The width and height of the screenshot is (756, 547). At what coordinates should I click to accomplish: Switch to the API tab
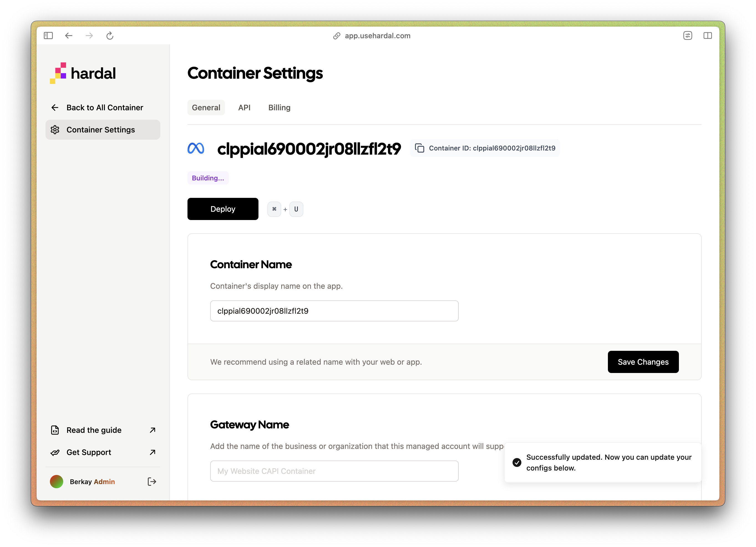pyautogui.click(x=244, y=108)
